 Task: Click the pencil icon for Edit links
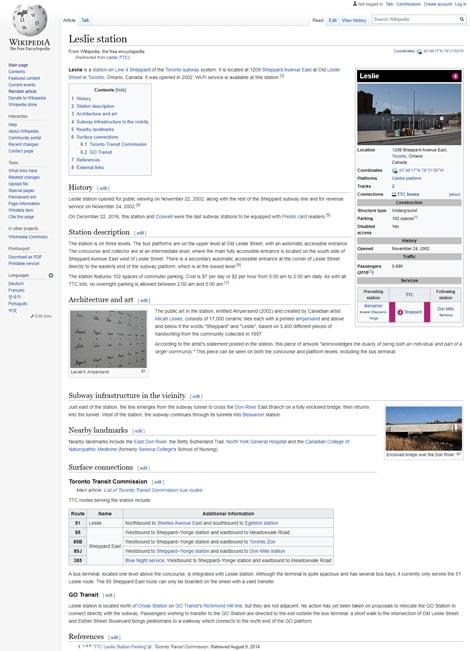pos(32,316)
